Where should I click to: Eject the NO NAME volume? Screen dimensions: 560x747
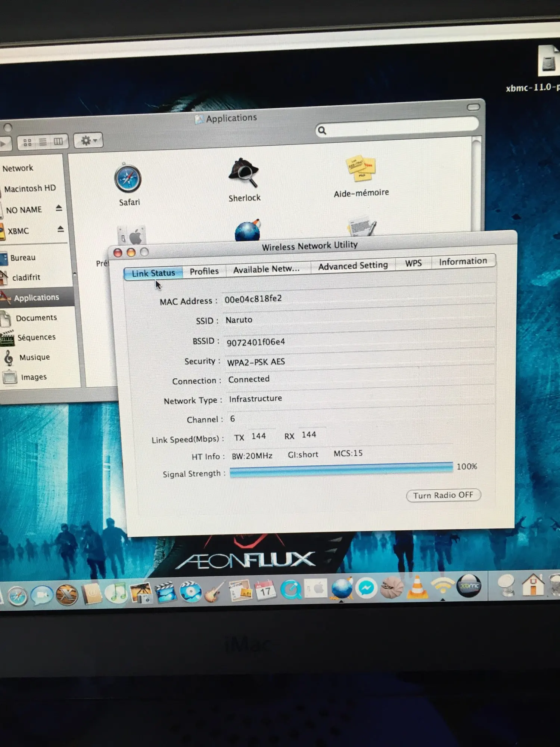point(59,208)
